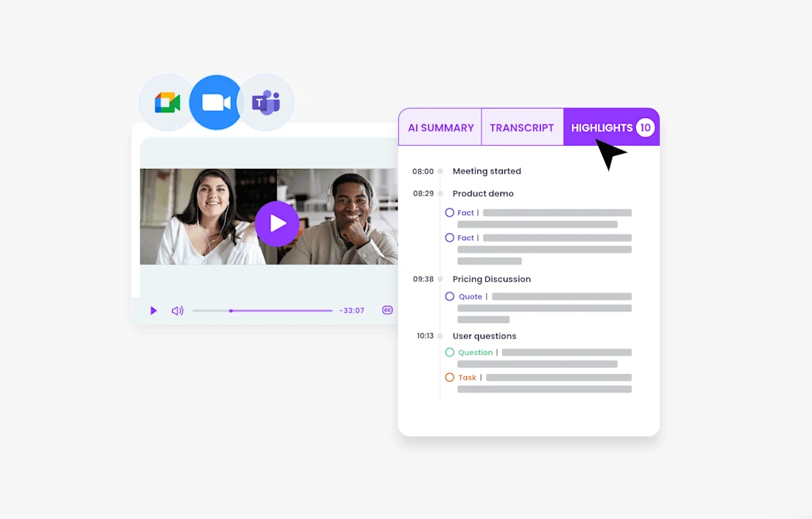
Task: Select the green Question circle
Action: [450, 353]
